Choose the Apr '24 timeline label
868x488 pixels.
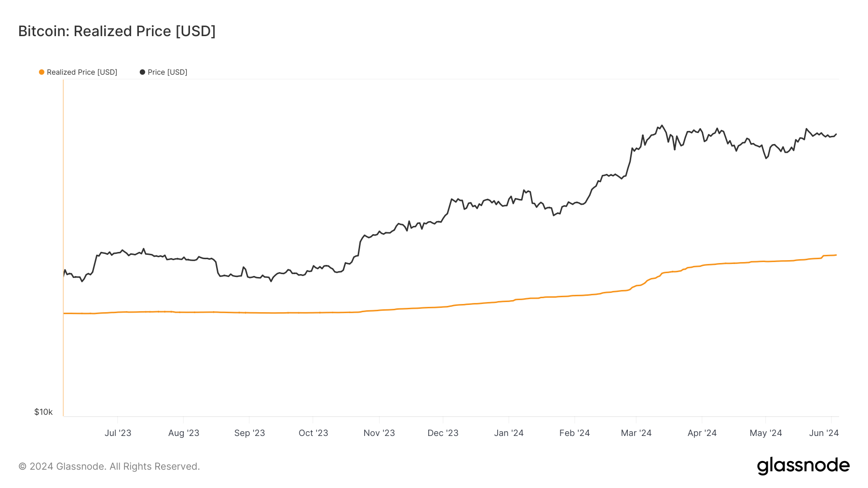click(702, 433)
